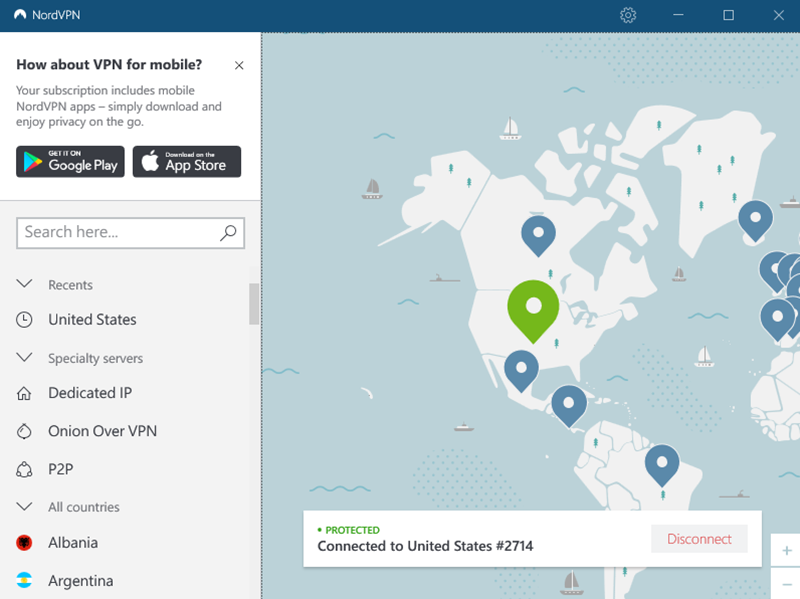
Task: Click the clock icon beside United States
Action: point(24,320)
